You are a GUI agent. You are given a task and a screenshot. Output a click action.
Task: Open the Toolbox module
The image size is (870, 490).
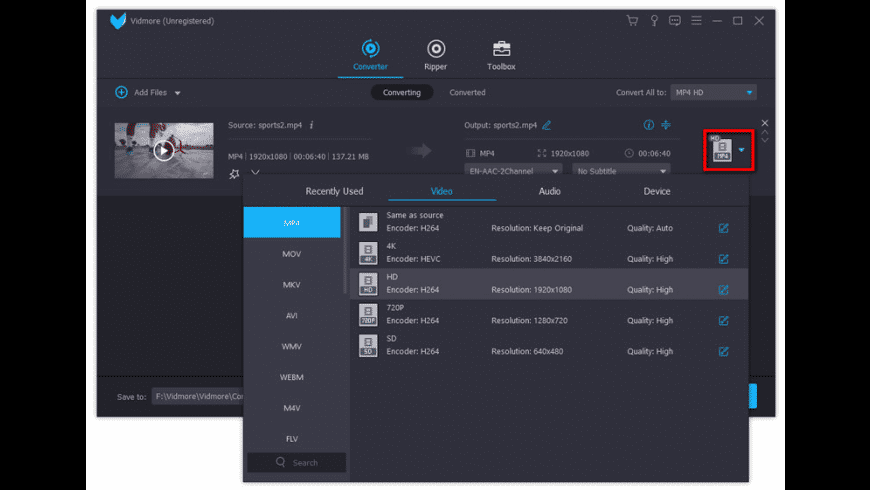(501, 55)
